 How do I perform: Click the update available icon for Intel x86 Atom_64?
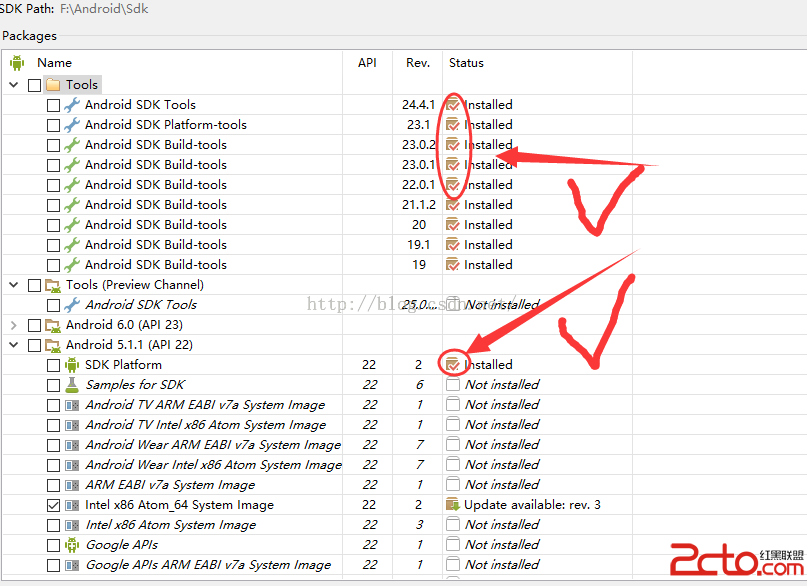(452, 505)
